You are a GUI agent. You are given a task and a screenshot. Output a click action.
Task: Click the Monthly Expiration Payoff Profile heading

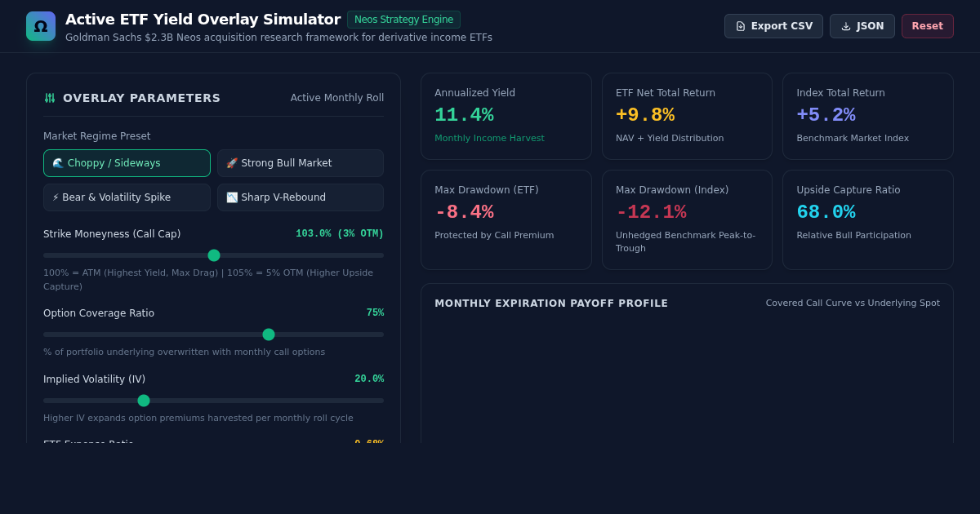tap(551, 304)
